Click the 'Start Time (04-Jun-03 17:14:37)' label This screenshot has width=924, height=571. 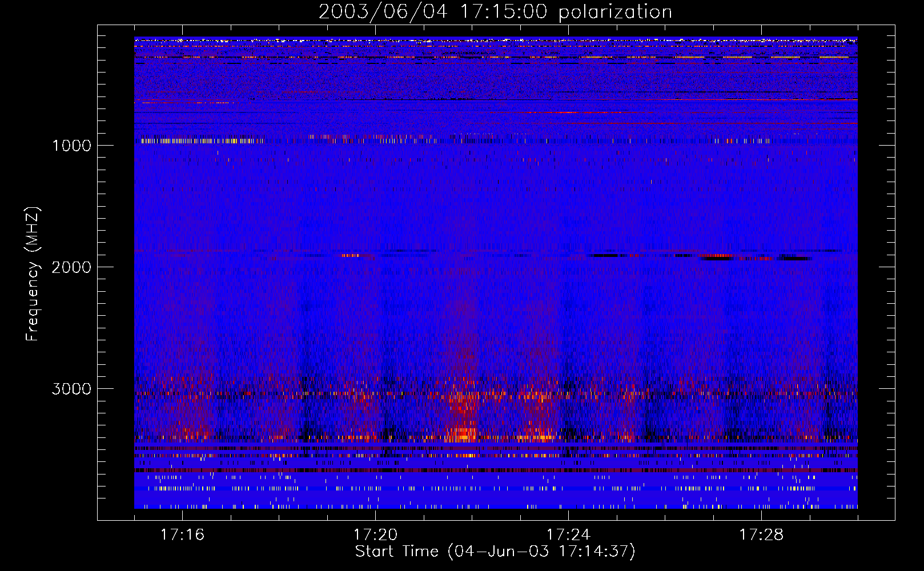[495, 552]
